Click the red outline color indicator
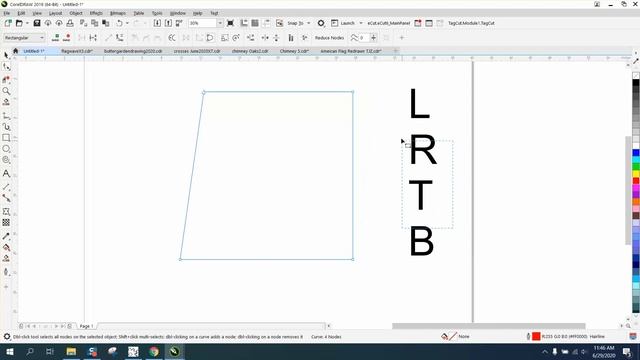 pos(536,336)
